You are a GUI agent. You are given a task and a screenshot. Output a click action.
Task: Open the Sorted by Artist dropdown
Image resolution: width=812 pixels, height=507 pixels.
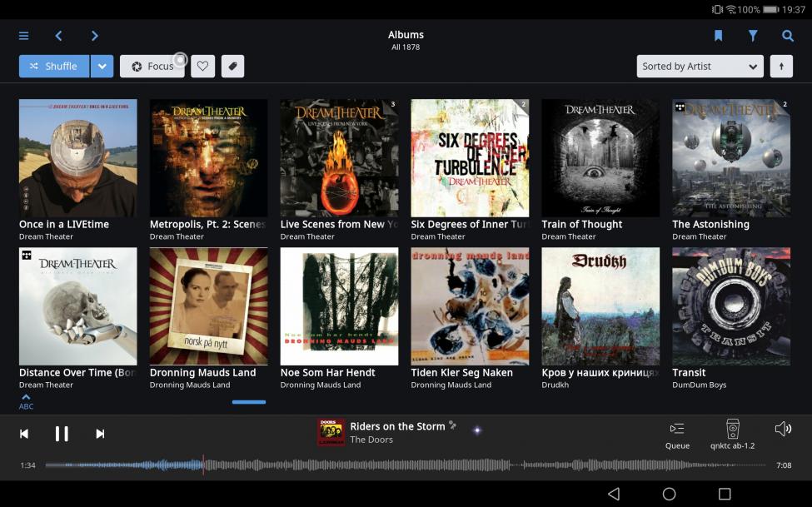[x=700, y=67]
